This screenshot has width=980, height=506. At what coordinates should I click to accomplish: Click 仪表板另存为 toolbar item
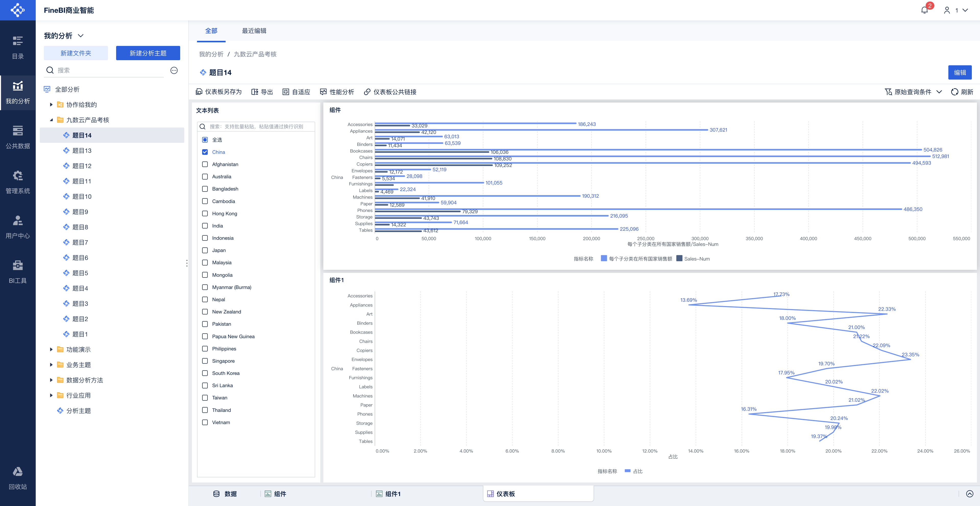tap(219, 92)
